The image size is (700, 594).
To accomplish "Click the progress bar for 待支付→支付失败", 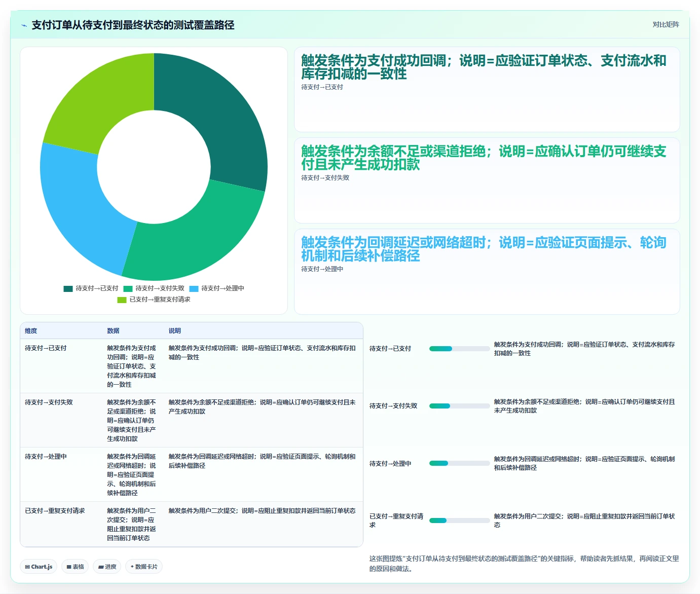I will pyautogui.click(x=459, y=406).
